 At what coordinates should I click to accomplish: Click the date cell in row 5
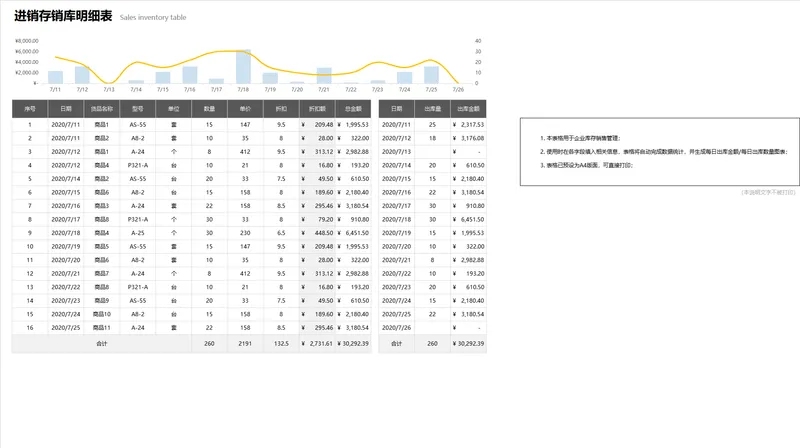pos(66,179)
